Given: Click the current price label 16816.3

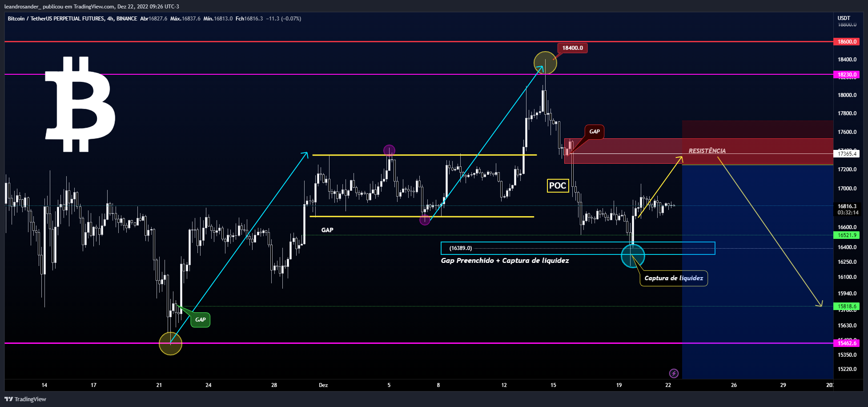Looking at the screenshot, I should (847, 206).
